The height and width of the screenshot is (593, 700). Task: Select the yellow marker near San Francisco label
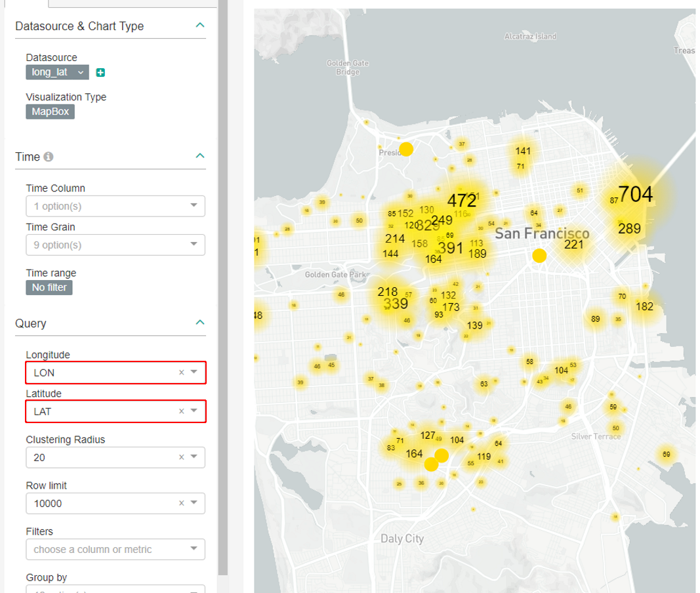click(539, 255)
